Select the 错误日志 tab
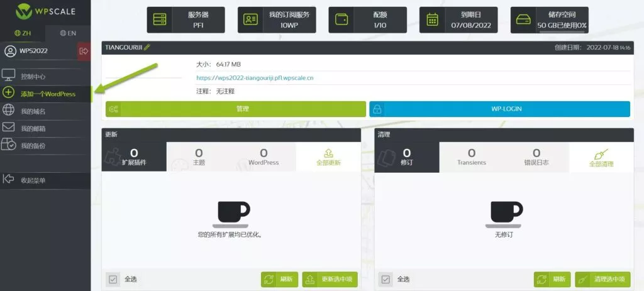 pos(536,156)
